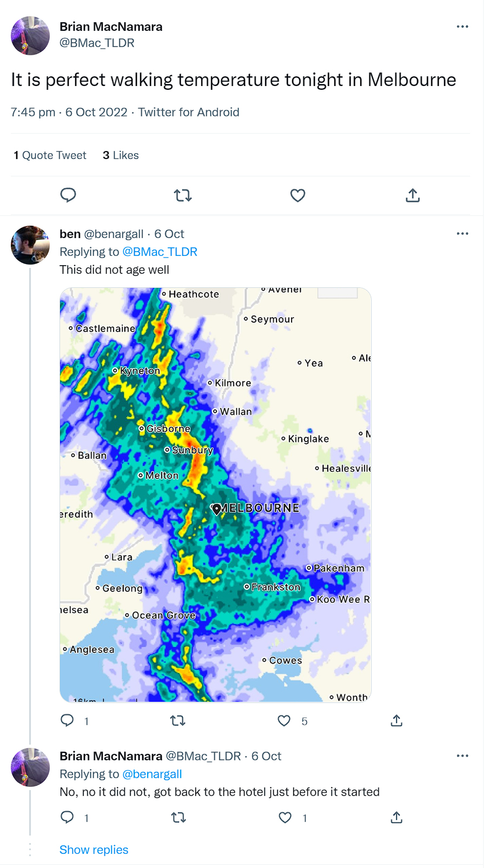This screenshot has height=868, width=488.
Task: Open more options for ben's reply
Action: click(463, 233)
